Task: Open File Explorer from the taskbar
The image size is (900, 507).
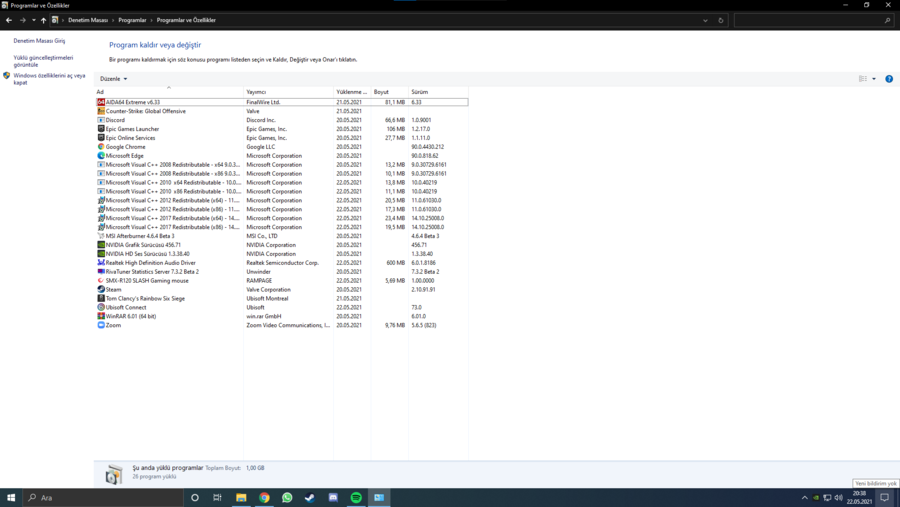Action: click(241, 498)
